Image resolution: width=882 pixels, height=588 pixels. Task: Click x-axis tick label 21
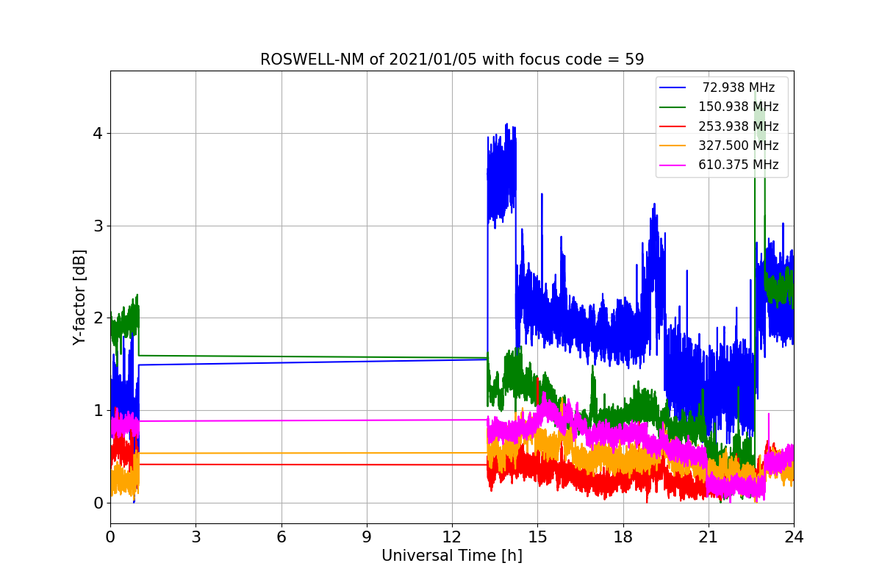709,537
